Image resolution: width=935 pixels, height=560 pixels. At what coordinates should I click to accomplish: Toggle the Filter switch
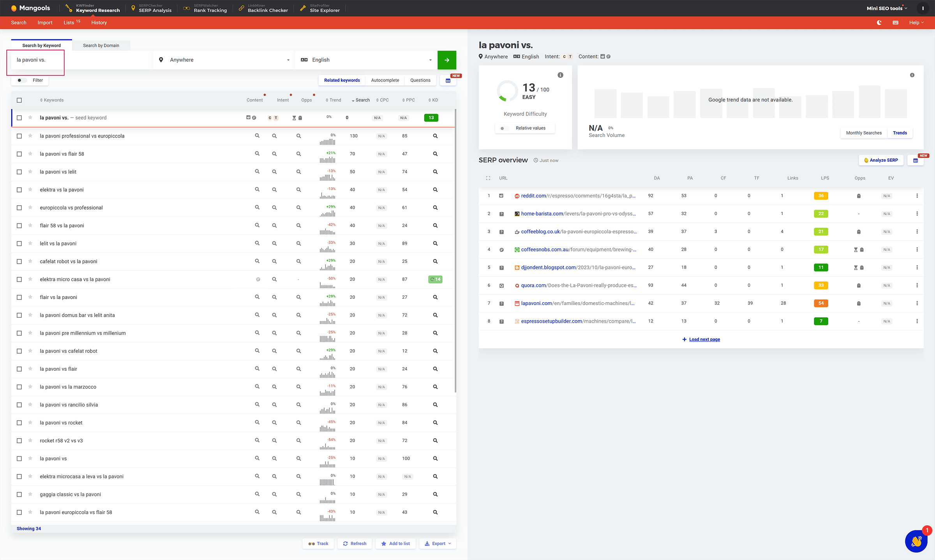(x=22, y=80)
